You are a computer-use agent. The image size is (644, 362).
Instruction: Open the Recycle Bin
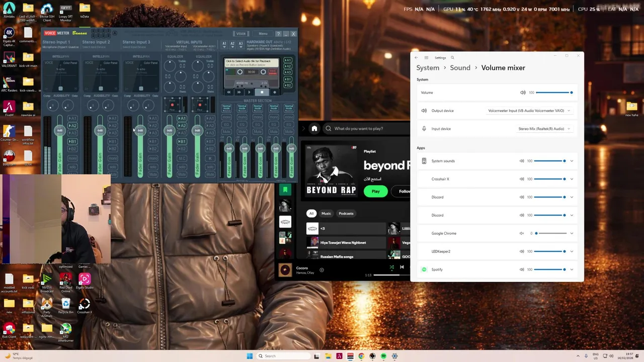(x=65, y=306)
